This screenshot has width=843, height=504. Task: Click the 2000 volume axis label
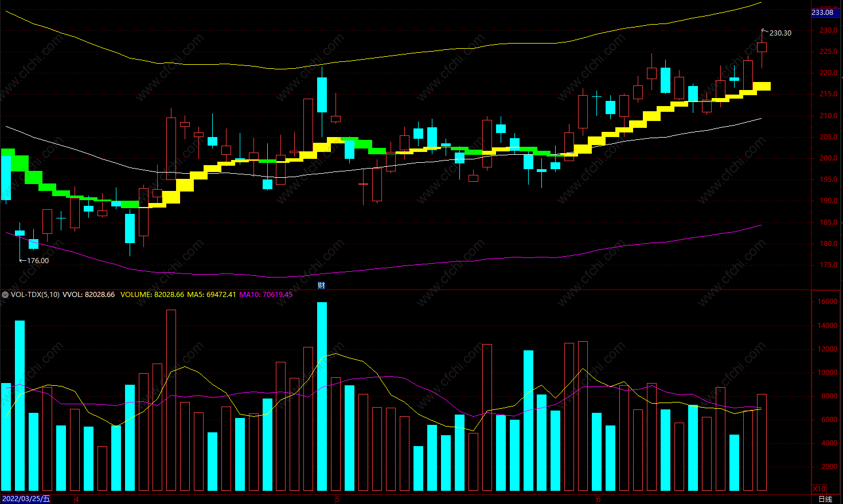[x=829, y=467]
